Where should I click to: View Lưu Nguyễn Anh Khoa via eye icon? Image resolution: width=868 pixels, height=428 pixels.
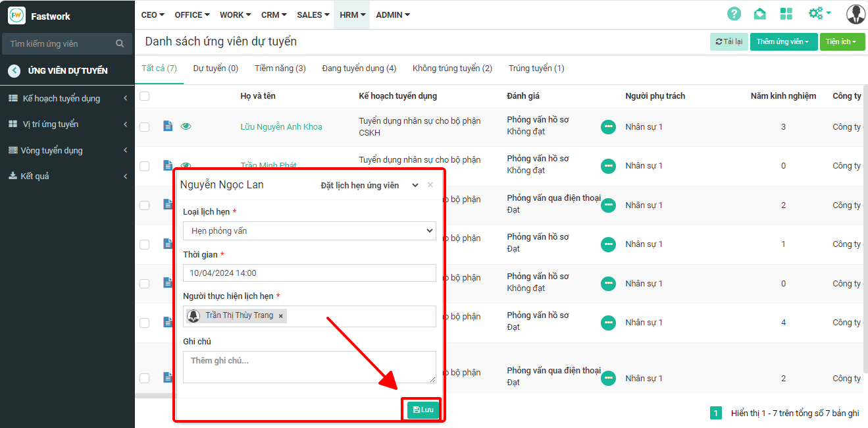coord(186,126)
